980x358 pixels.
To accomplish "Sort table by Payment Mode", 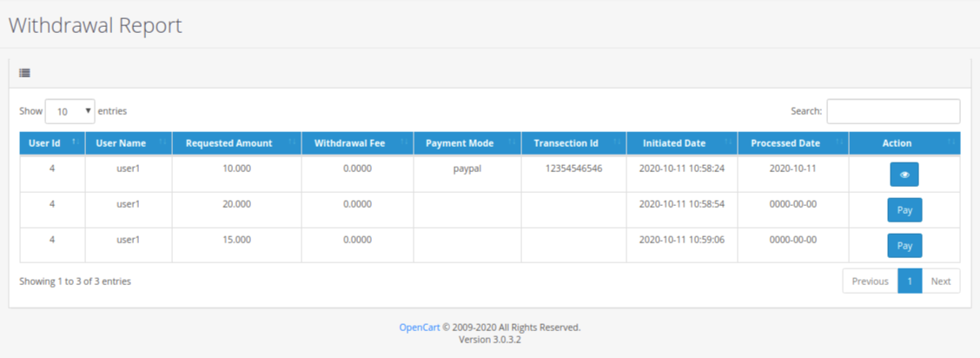I will point(460,143).
